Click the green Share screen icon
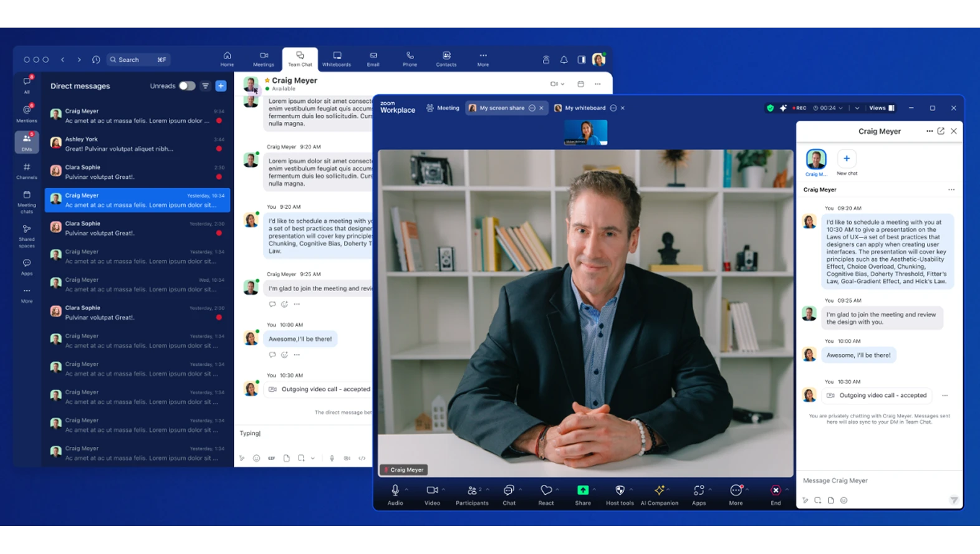This screenshot has height=554, width=980. pyautogui.click(x=582, y=490)
